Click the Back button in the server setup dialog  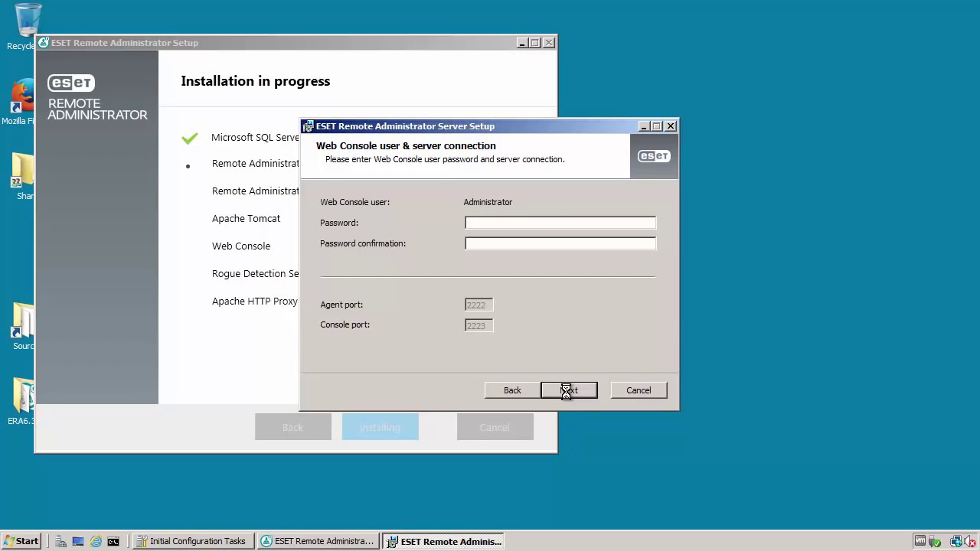[512, 390]
